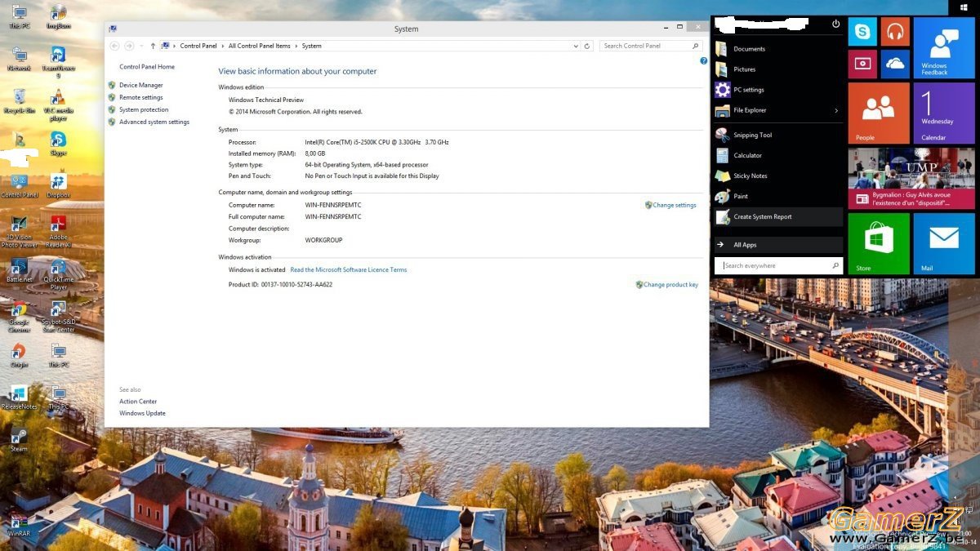Screen dimensions: 980x551
Task: Open 3D Vision Photo Viewer shortcut
Action: pyautogui.click(x=19, y=231)
